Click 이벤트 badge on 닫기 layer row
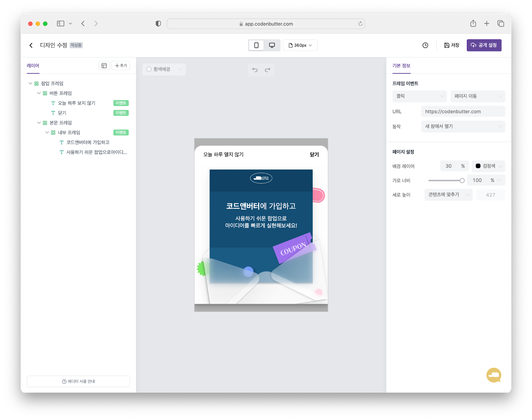This screenshot has height=420, width=532. [121, 113]
